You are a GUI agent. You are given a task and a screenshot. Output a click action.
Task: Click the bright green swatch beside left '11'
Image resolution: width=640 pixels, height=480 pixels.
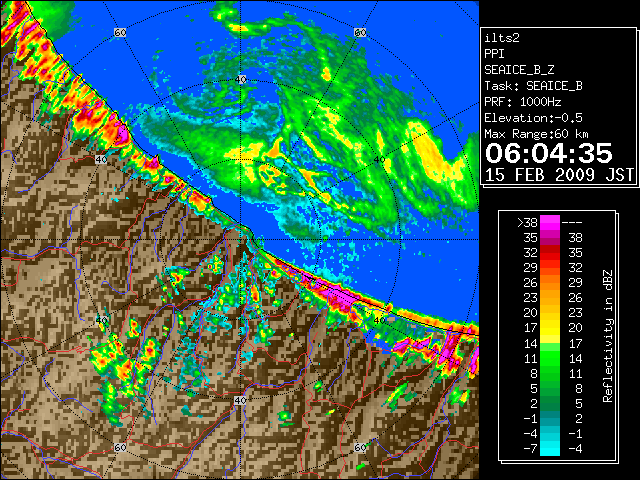(550, 358)
